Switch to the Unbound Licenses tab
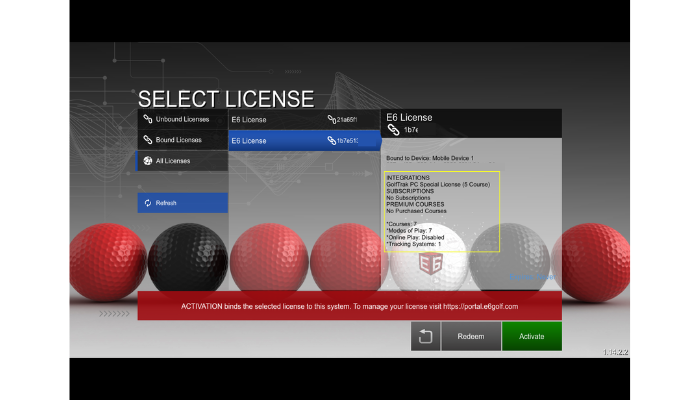The image size is (700, 400). 183,119
